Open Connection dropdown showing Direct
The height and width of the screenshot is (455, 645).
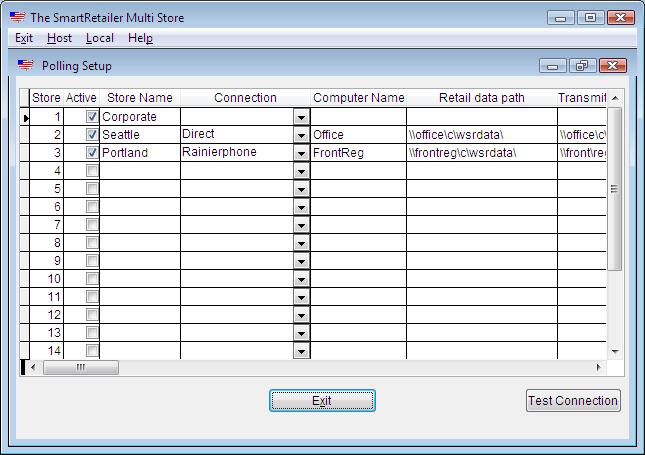[302, 135]
